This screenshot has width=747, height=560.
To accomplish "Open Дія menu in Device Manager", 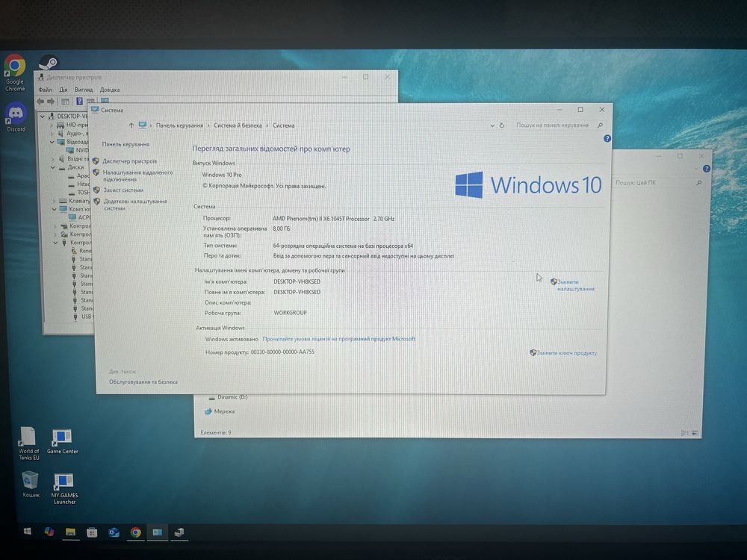I will point(63,90).
